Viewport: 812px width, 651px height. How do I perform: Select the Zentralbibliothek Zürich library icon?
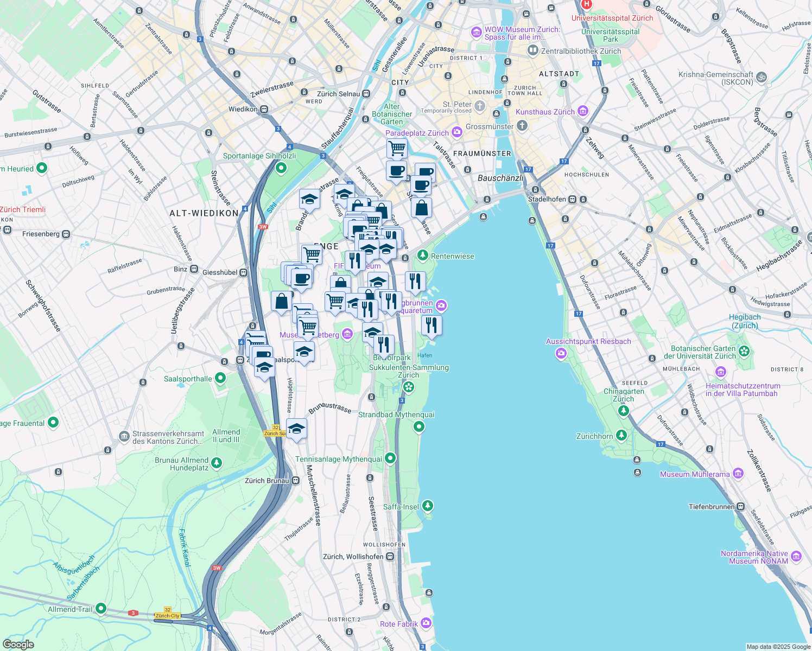point(533,51)
